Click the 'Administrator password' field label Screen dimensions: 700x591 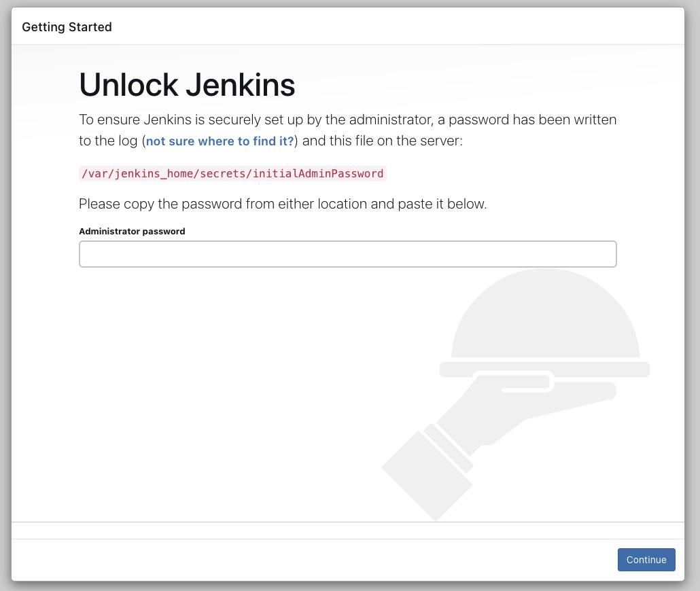pyautogui.click(x=132, y=231)
